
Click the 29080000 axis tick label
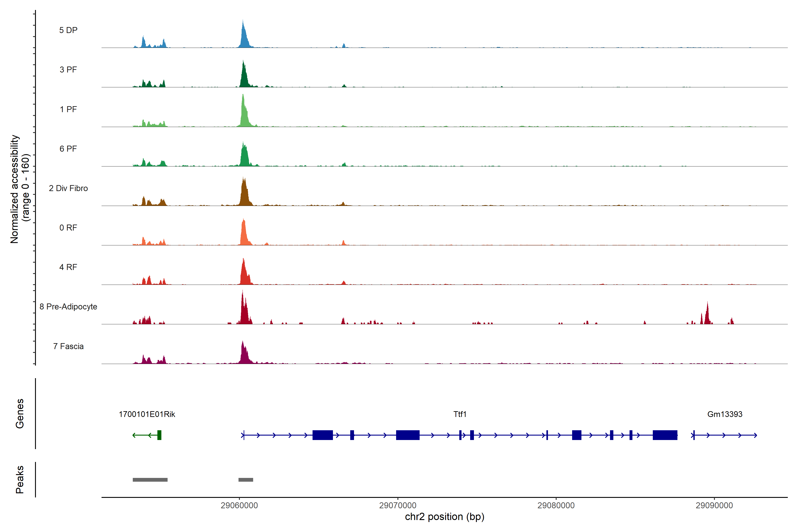[556, 505]
